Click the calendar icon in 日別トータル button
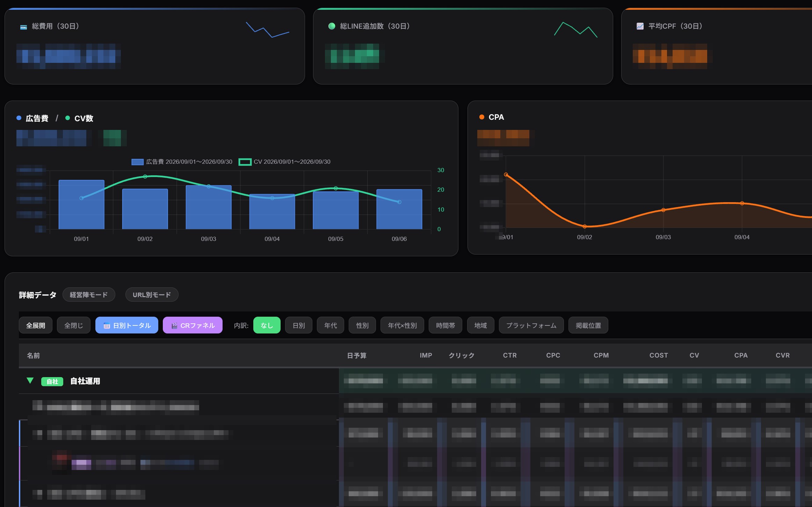812x507 pixels. 107,326
